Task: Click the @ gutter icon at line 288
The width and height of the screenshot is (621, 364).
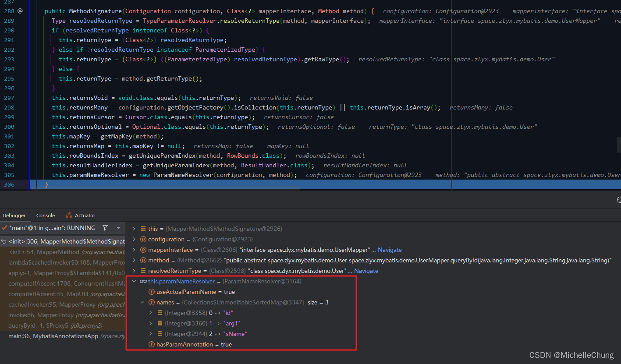Action: pos(20,11)
